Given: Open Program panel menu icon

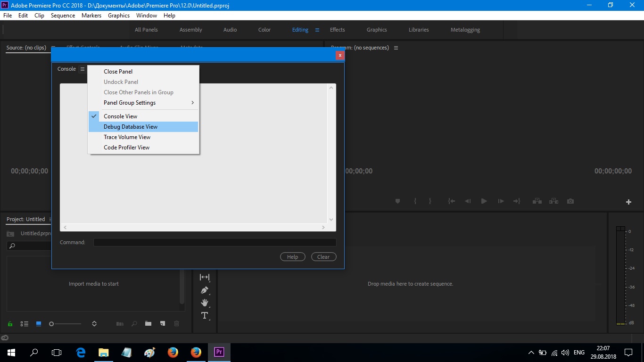Looking at the screenshot, I should pos(396,48).
